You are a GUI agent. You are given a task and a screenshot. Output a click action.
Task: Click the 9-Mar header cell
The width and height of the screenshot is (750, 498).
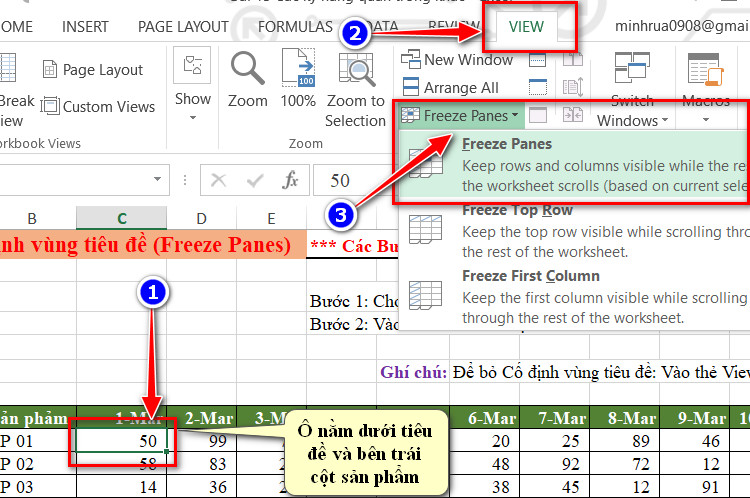pos(695,418)
